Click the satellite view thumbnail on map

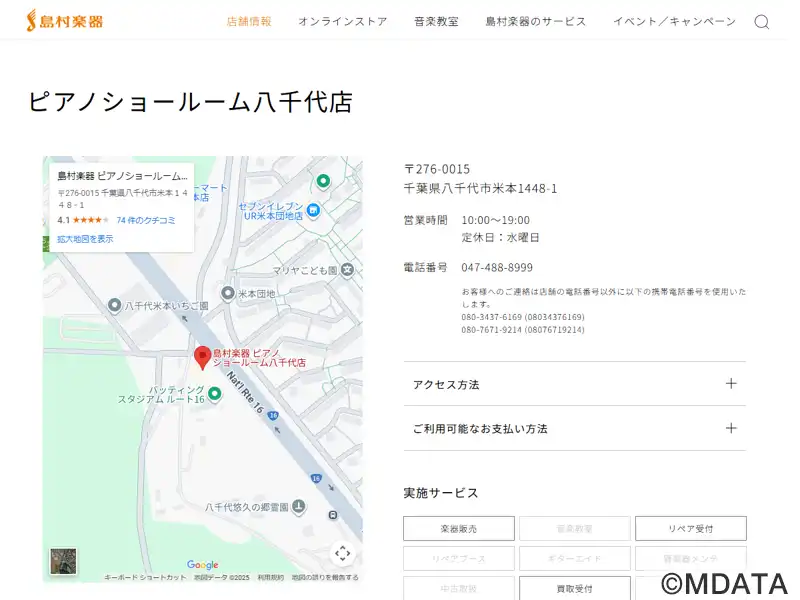[64, 562]
